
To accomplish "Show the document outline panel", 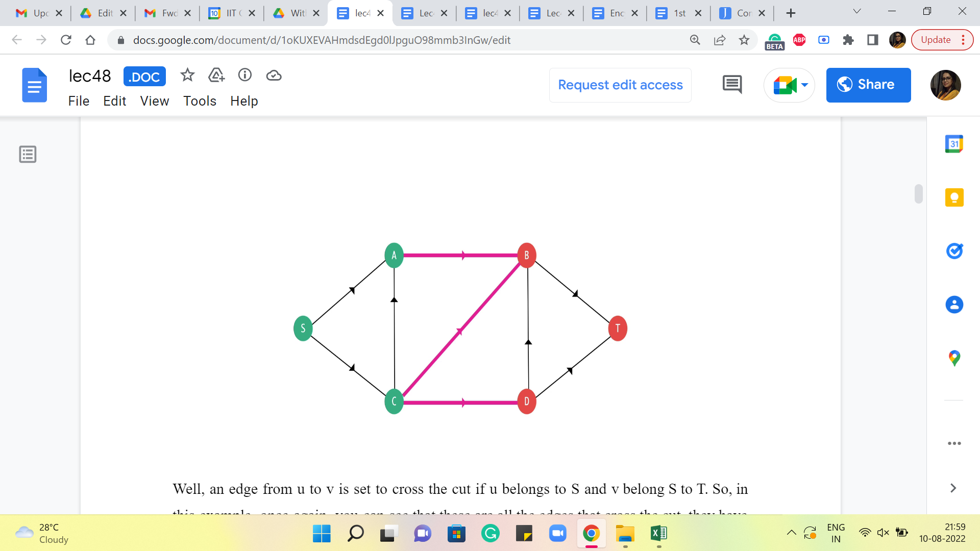I will (x=28, y=154).
